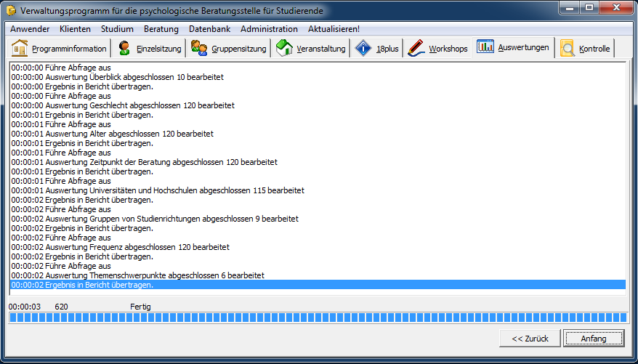The image size is (638, 364).
Task: Click the application icon in title bar
Action: [x=12, y=11]
